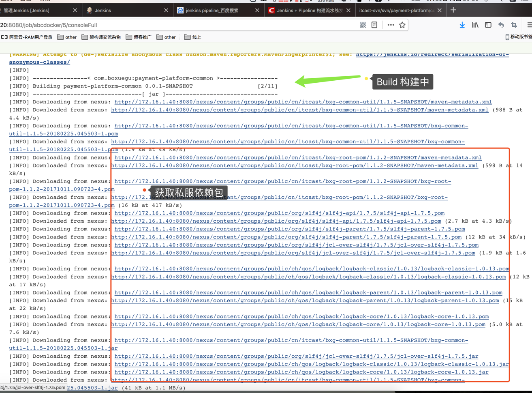Open the 博客推广 bookmarks folder

pyautogui.click(x=139, y=37)
